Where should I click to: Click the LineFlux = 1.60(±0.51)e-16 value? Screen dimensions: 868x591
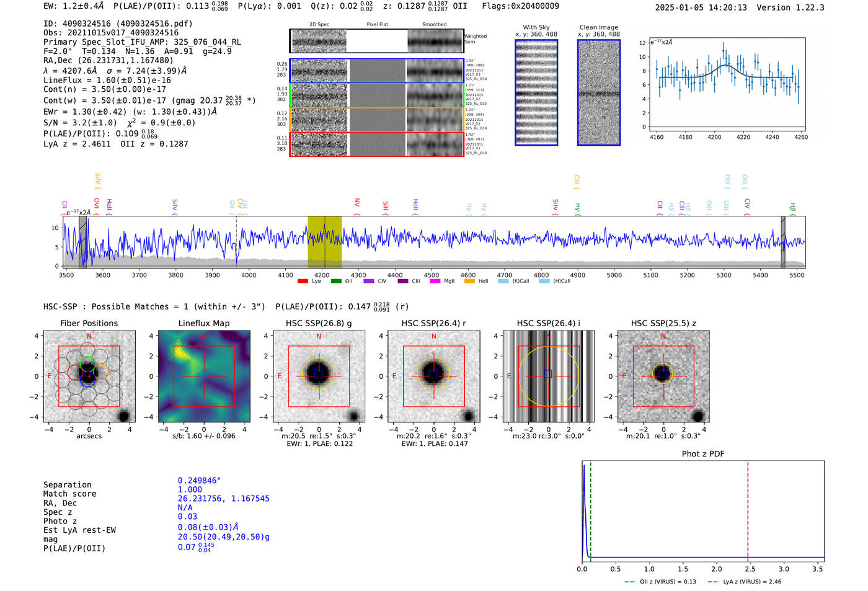(107, 80)
